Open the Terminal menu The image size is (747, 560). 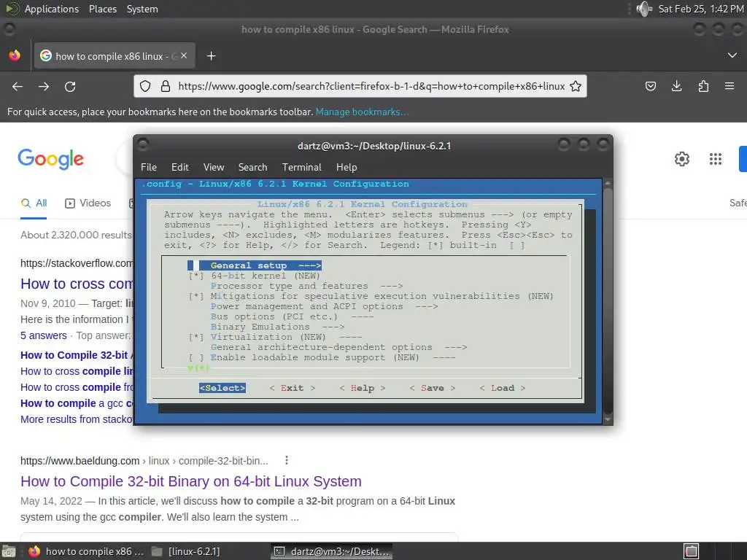[x=301, y=167]
